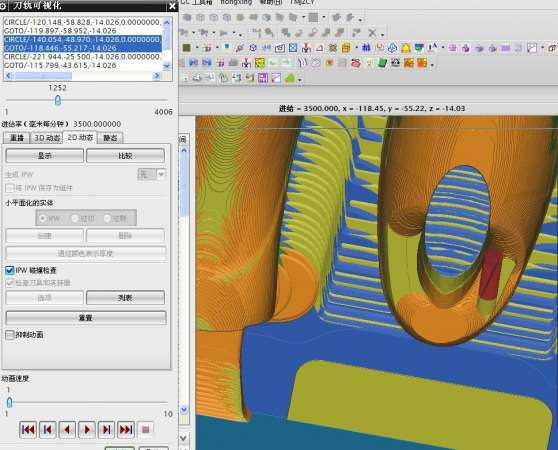
Task: Select the IPW radio button
Action: tap(42, 218)
